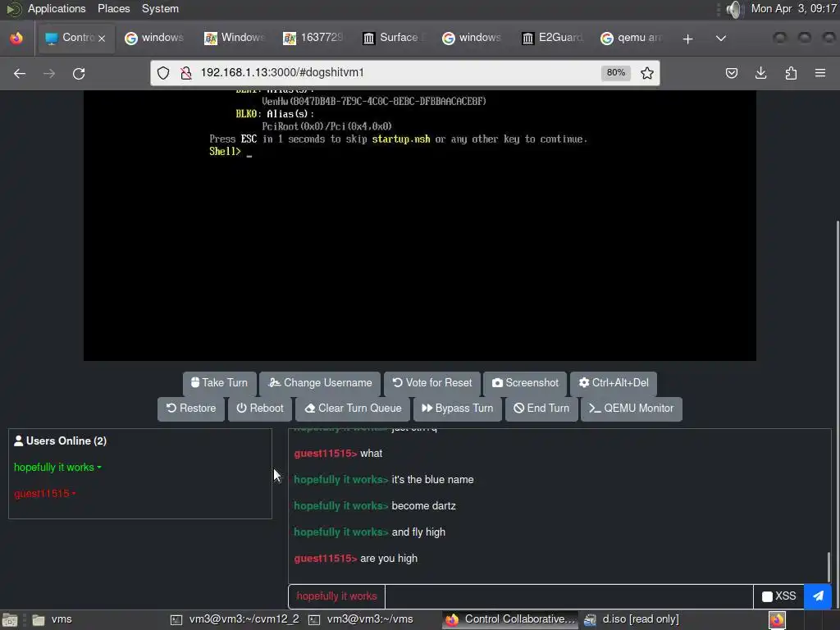The image size is (840, 630).
Task: Open the Firefox downloads panel
Action: tap(760, 73)
